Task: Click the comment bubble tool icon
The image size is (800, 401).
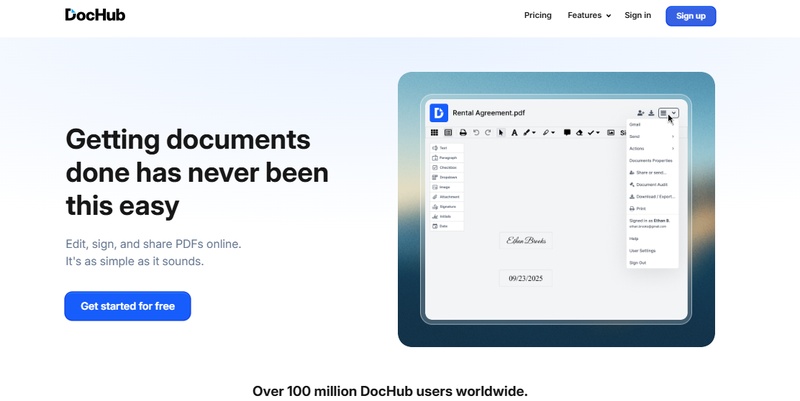Action: click(x=567, y=132)
